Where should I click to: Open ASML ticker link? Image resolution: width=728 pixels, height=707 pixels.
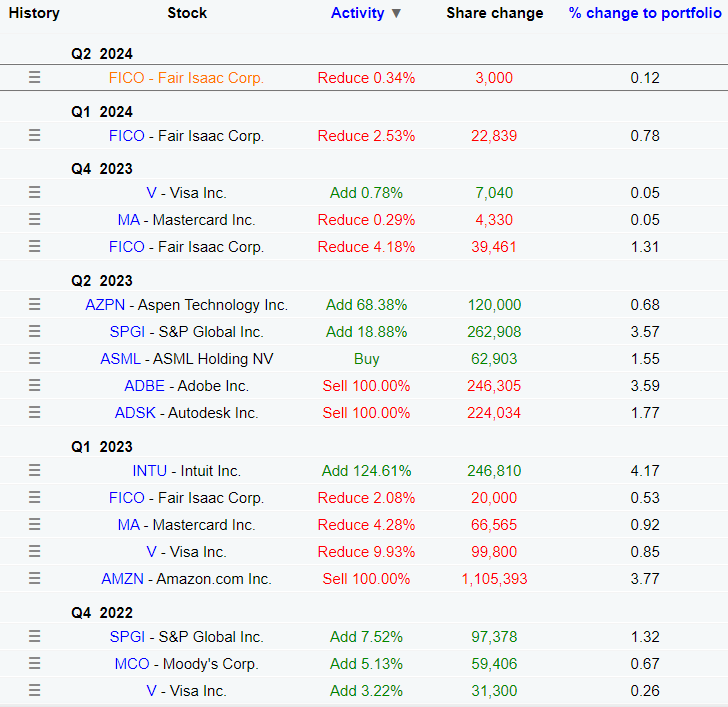pyautogui.click(x=120, y=358)
